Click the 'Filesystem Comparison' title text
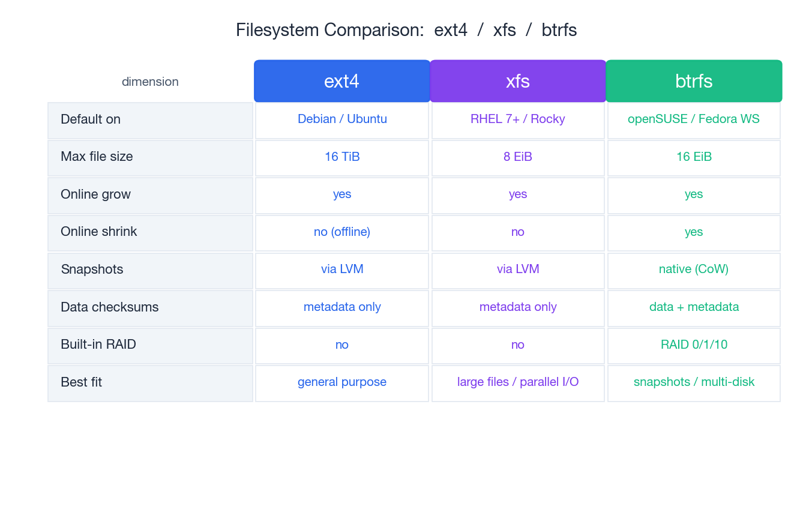 click(x=406, y=29)
